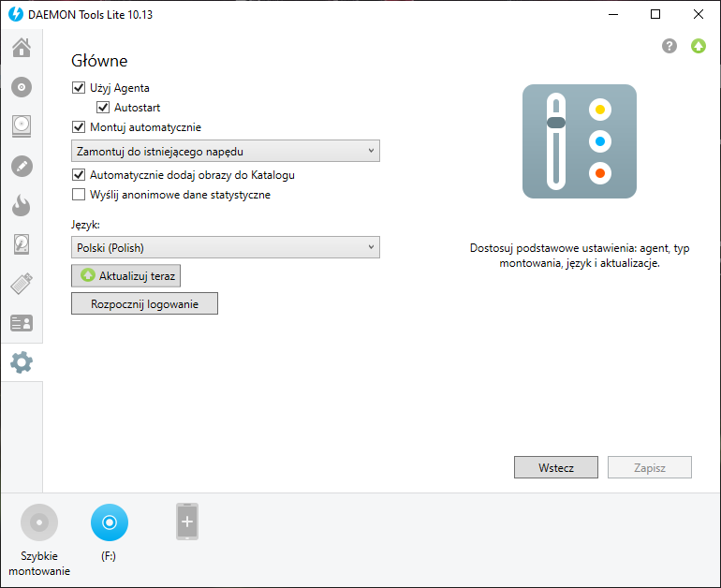Select the blue (F:) virtual drive icon
Screen dimensions: 721x588
point(110,522)
